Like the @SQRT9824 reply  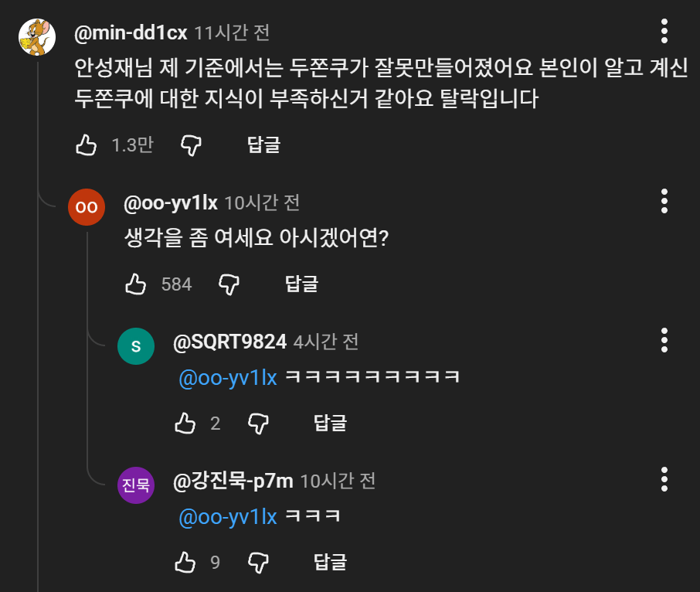tap(185, 423)
